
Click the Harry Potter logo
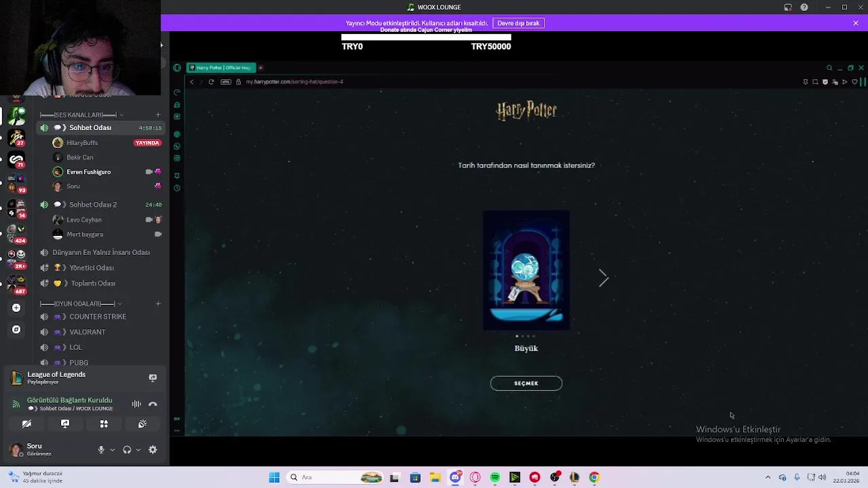click(x=526, y=111)
